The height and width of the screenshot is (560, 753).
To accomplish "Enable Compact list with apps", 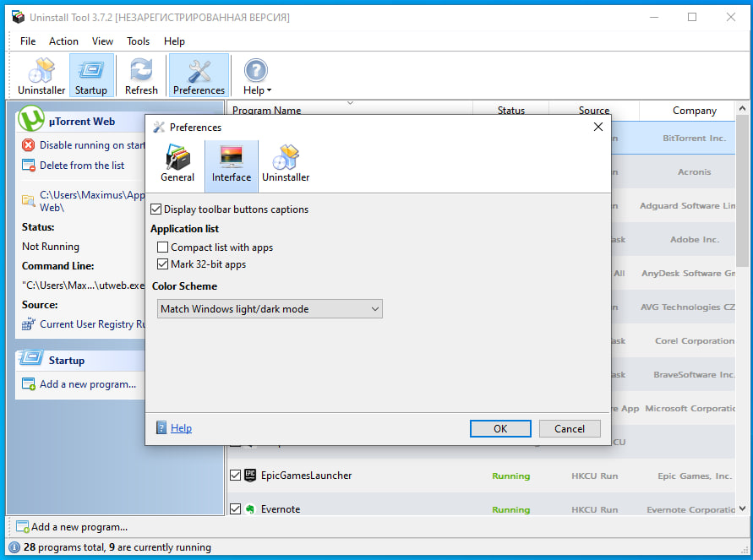I will (x=163, y=247).
